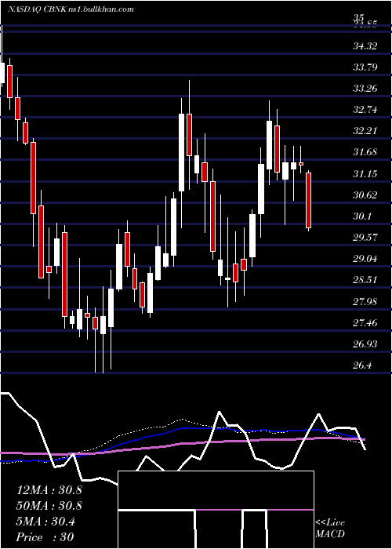Click the NASDAQ CBNK chart title text

tap(71, 9)
